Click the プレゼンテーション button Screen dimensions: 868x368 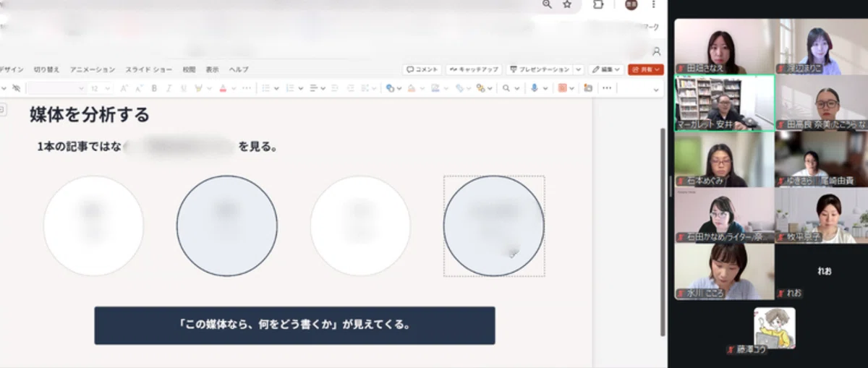pos(540,69)
